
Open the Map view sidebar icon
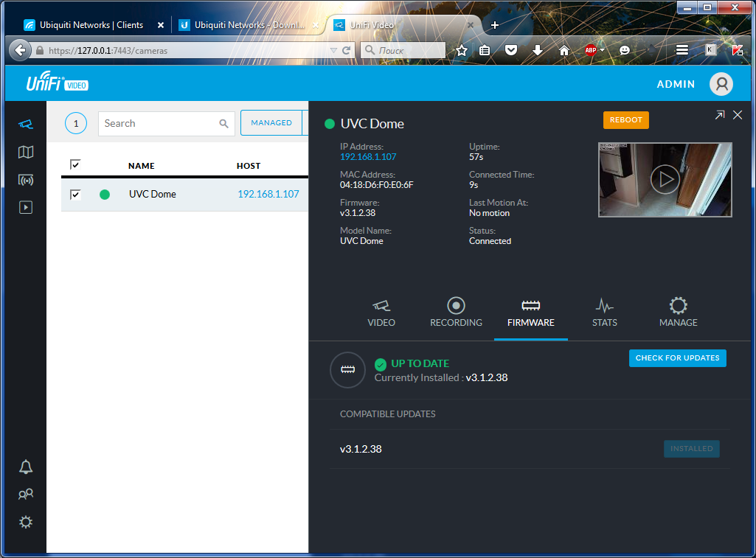point(26,152)
